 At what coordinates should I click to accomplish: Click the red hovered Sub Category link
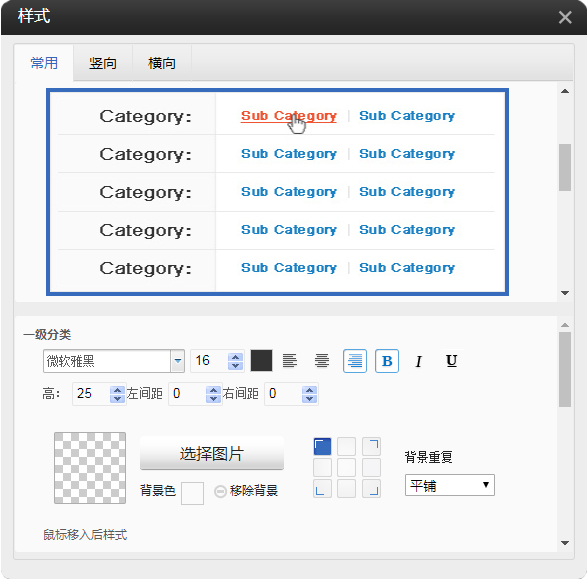289,116
